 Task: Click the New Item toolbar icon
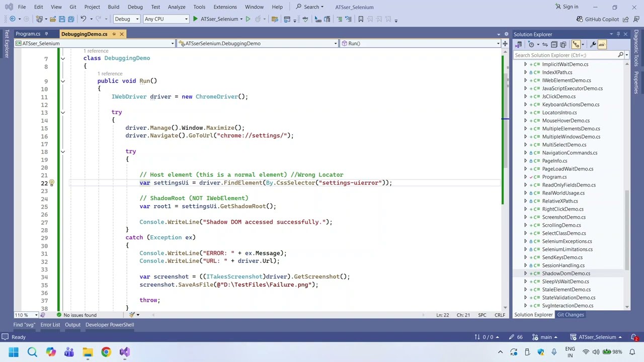39,19
